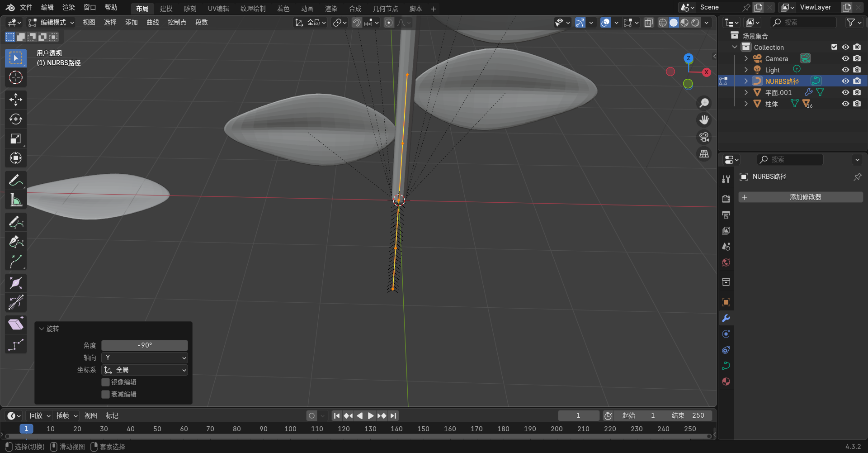Open the 编辑模式 mode dropdown
This screenshot has height=453, width=868.
coord(51,22)
